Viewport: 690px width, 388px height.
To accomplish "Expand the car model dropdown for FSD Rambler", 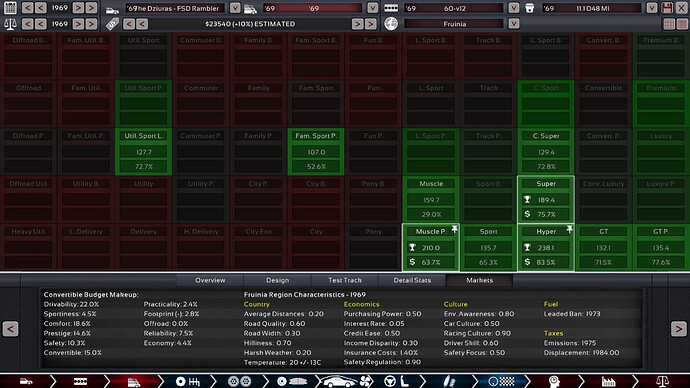I will [235, 8].
